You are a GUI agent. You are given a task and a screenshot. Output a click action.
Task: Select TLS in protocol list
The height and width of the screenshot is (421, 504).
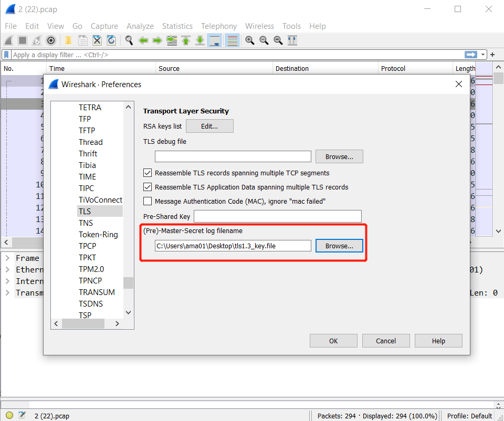pos(100,211)
